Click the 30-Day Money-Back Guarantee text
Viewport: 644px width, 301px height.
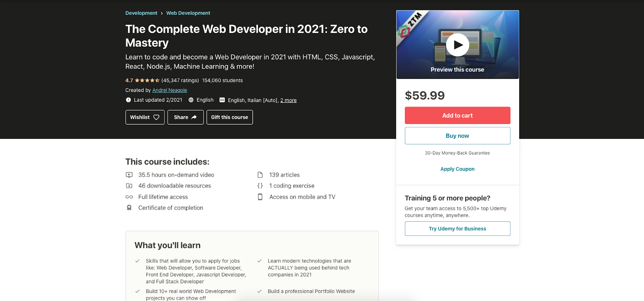(x=457, y=153)
